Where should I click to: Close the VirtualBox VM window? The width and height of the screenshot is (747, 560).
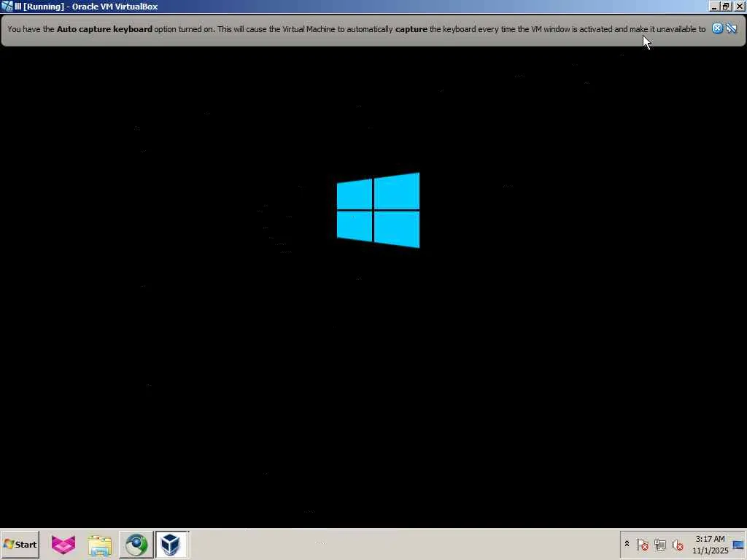coord(740,6)
